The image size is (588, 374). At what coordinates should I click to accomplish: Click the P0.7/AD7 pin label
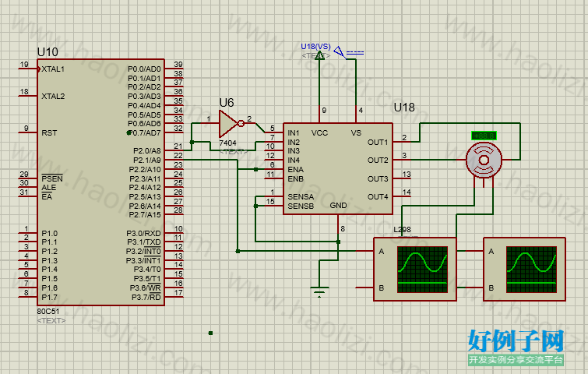coord(144,132)
